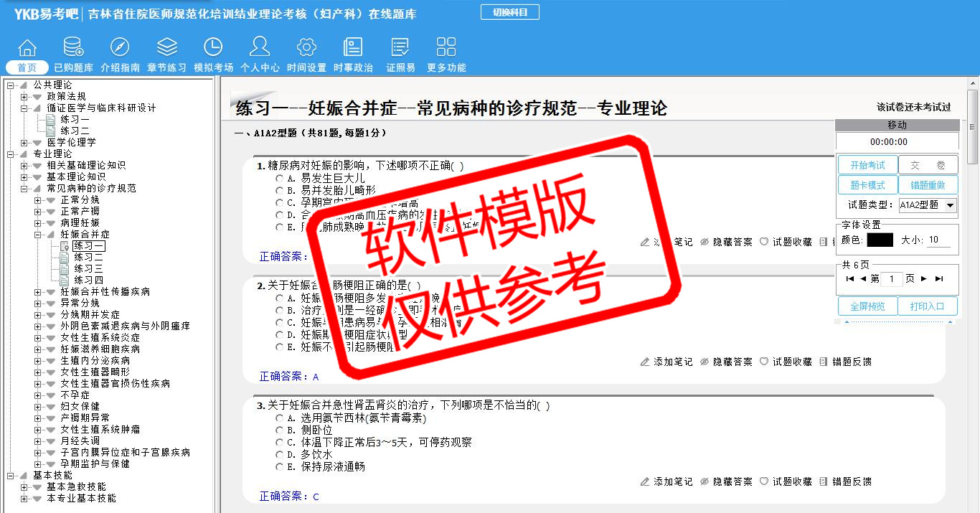980x513 pixels.
Task: Open the 模拟考场 clock icon
Action: pos(213,47)
